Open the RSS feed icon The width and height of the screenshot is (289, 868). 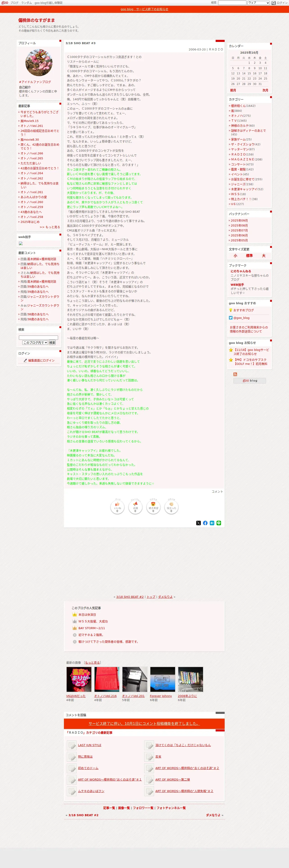coord(235,374)
